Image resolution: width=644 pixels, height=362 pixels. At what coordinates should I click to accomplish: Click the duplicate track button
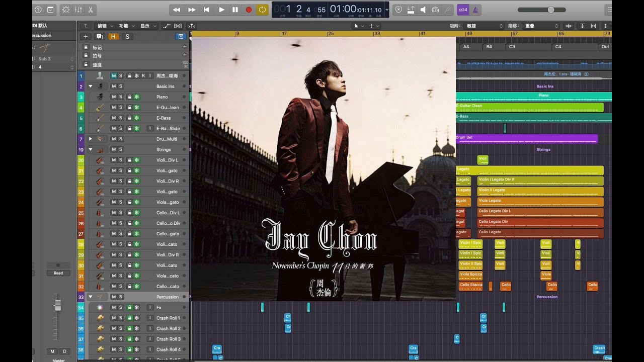pyautogui.click(x=100, y=36)
